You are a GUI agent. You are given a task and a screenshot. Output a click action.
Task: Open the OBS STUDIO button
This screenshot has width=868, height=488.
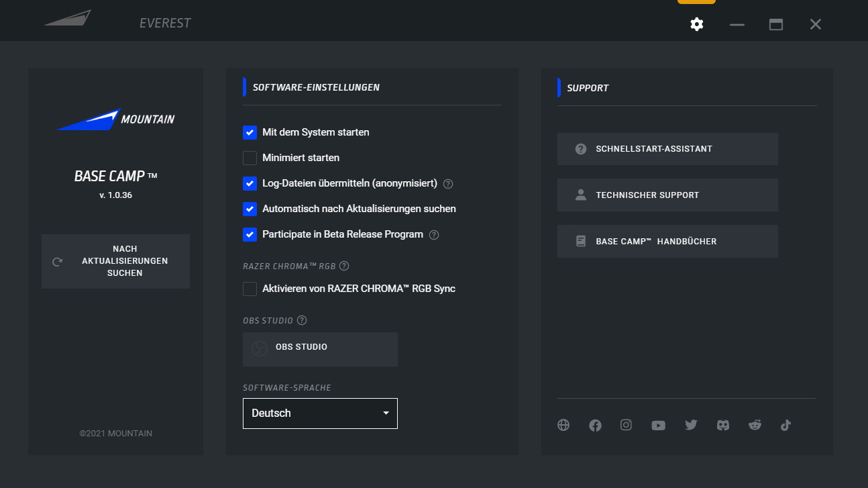click(320, 349)
